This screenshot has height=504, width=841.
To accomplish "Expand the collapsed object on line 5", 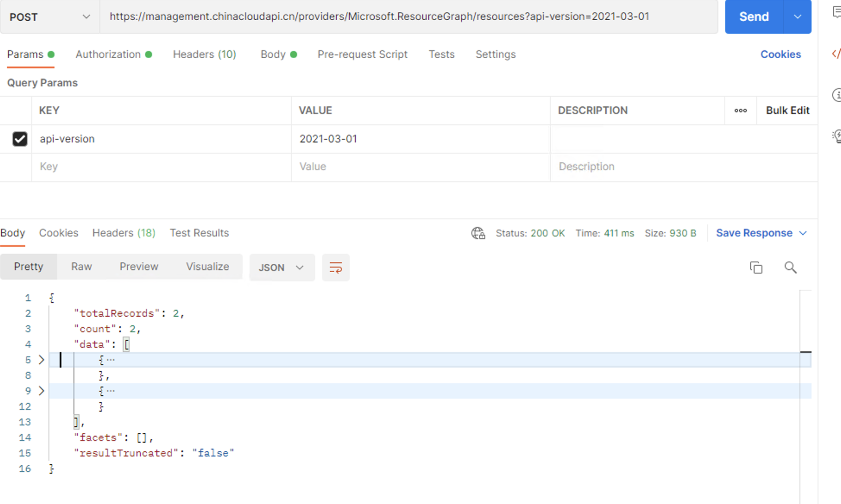I will (41, 359).
